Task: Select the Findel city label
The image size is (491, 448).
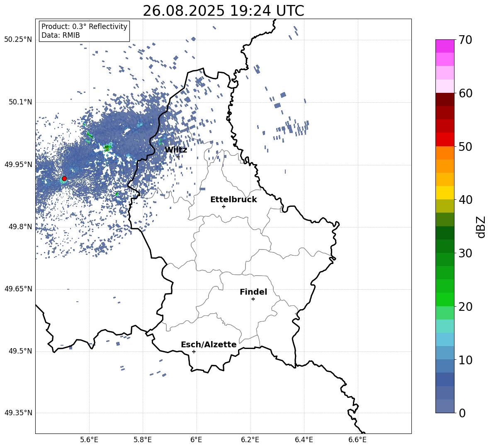Action: pyautogui.click(x=253, y=292)
